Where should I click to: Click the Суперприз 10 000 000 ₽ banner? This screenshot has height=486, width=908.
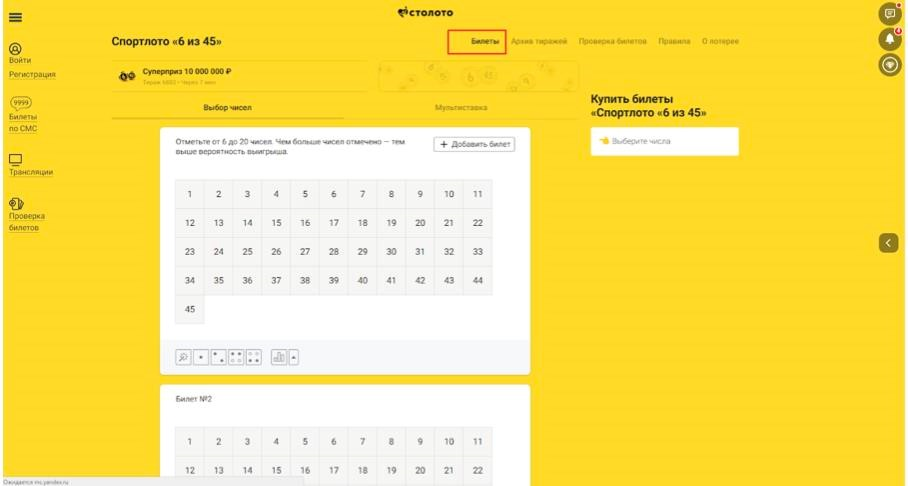(239, 76)
